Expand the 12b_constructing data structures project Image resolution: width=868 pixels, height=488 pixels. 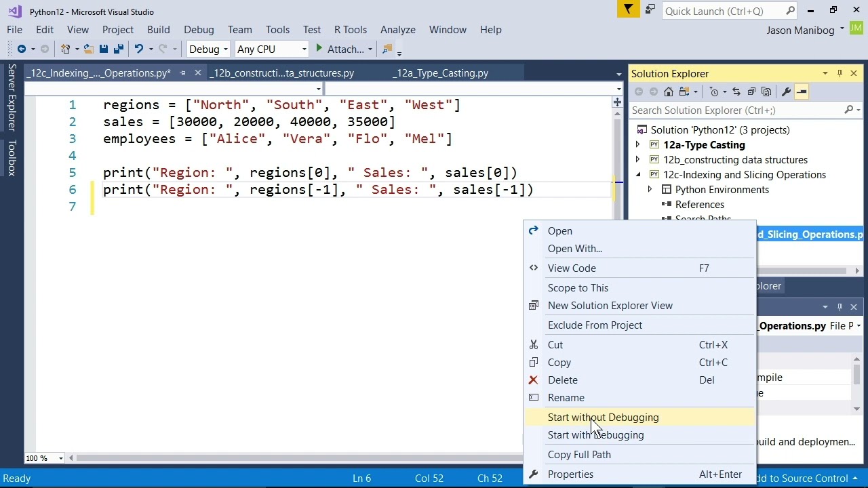coord(637,159)
